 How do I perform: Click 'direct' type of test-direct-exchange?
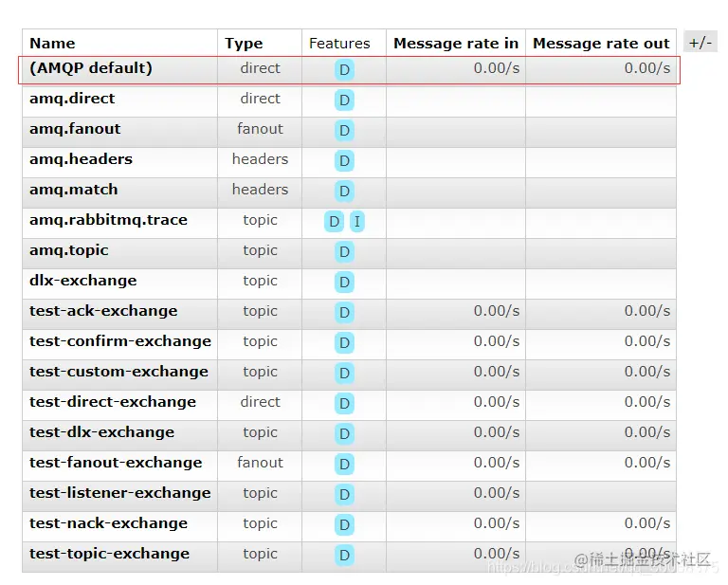[260, 402]
